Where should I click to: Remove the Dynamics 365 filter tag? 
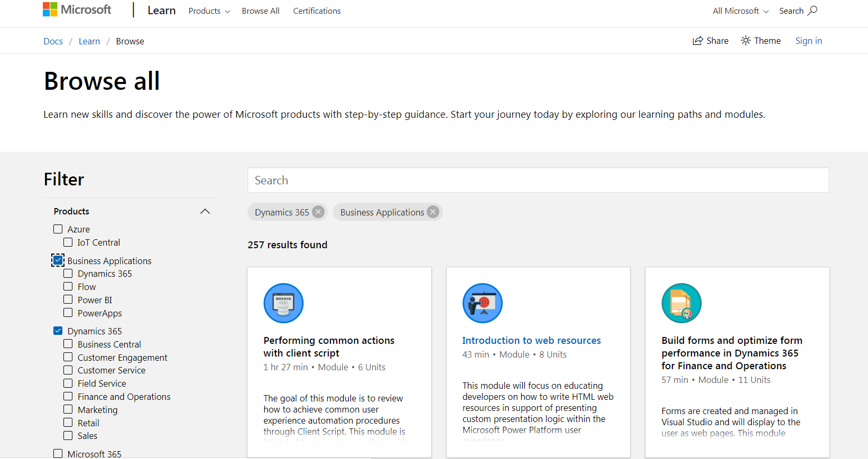coord(318,212)
